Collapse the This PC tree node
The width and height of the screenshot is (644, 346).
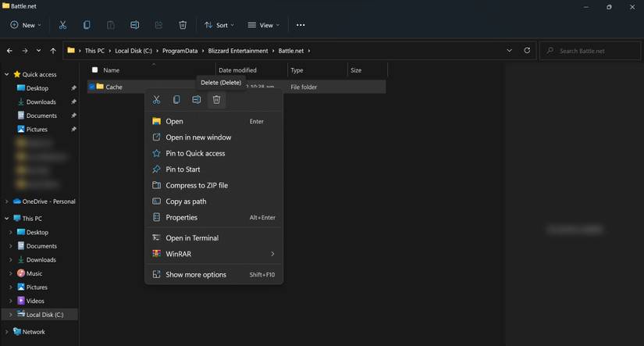pos(7,219)
